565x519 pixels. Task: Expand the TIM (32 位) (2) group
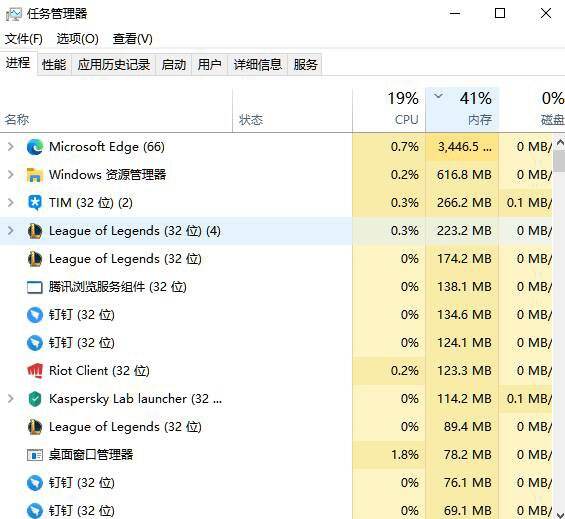coord(11,203)
